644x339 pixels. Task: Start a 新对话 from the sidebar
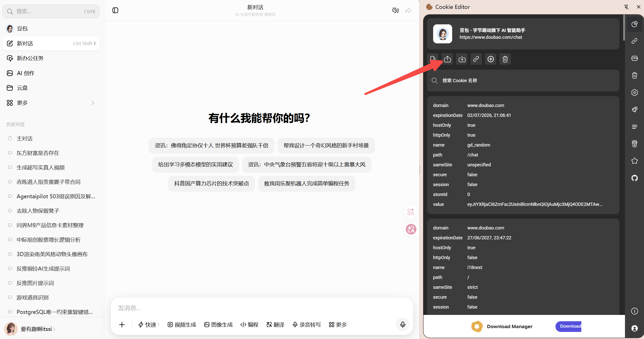tap(51, 43)
